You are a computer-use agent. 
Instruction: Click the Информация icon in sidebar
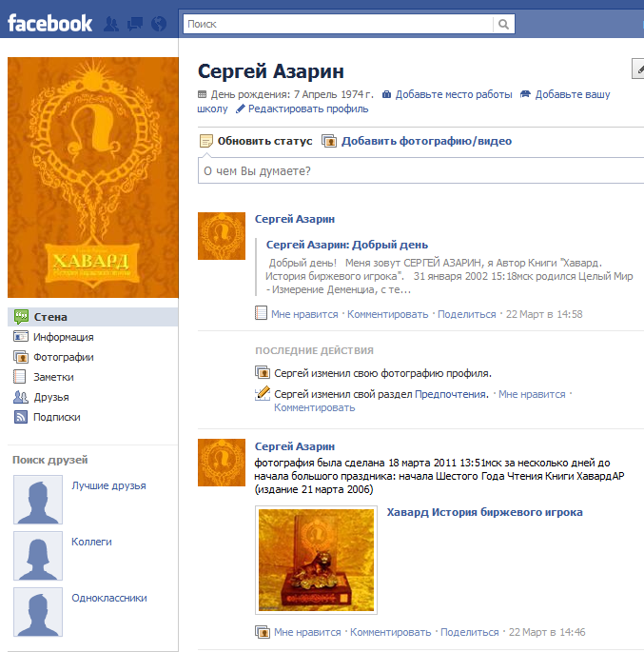click(21, 336)
